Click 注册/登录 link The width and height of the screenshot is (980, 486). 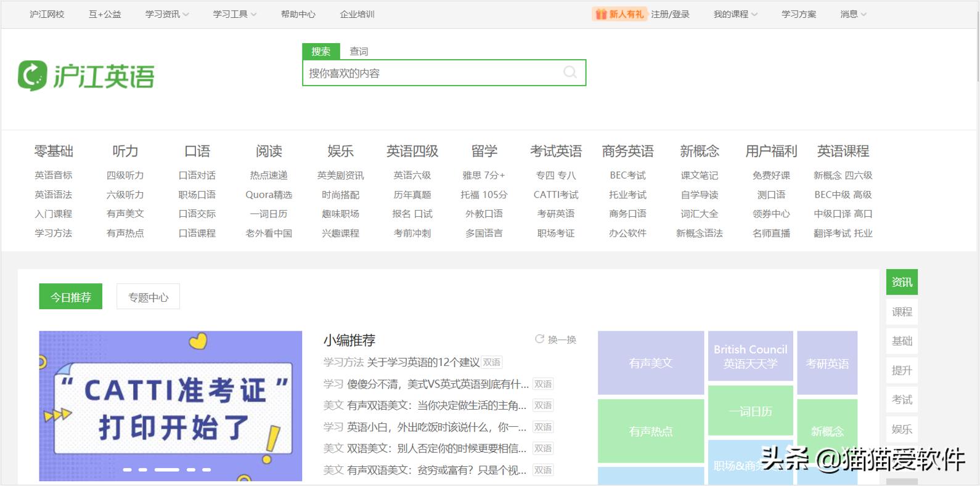[670, 14]
